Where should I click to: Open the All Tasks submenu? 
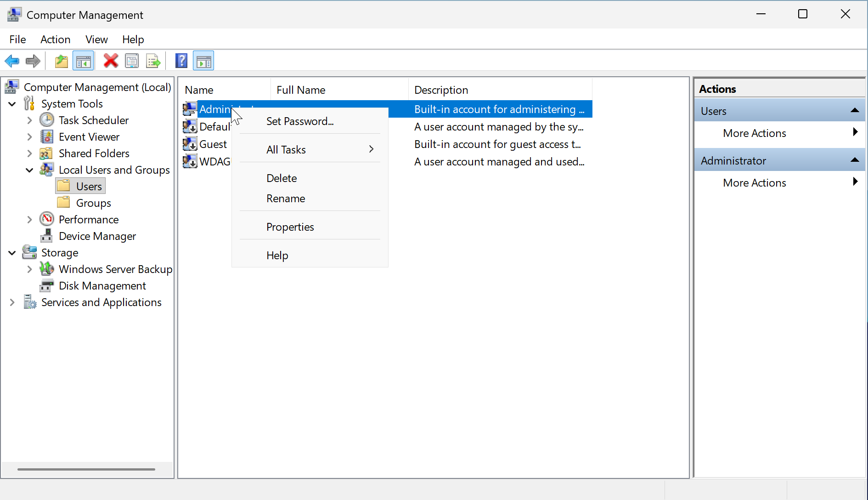coord(310,149)
